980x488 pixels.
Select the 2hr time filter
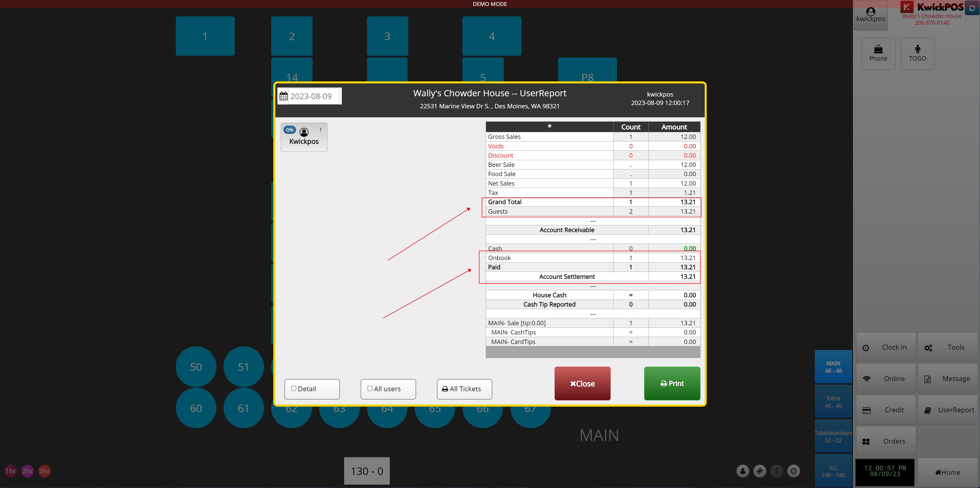coord(27,471)
